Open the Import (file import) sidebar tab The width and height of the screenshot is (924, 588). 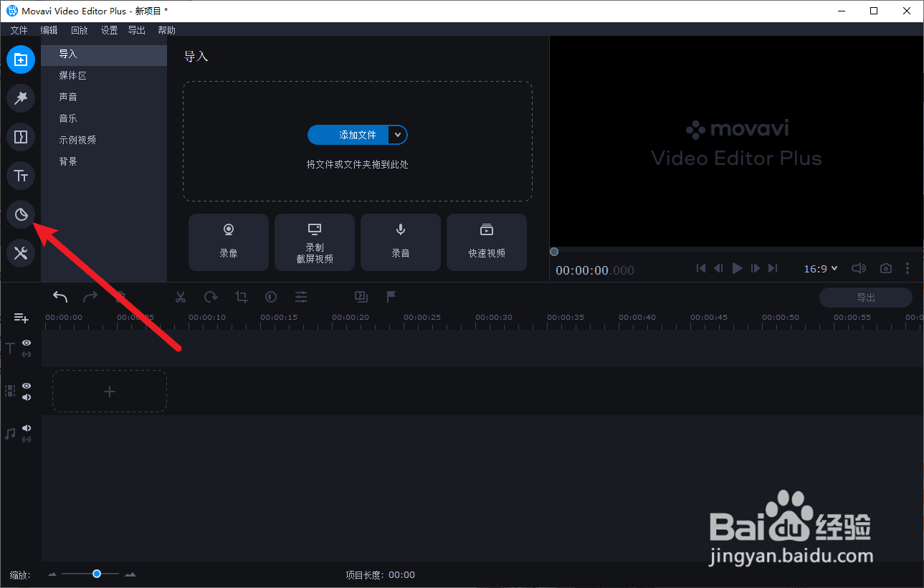click(21, 60)
